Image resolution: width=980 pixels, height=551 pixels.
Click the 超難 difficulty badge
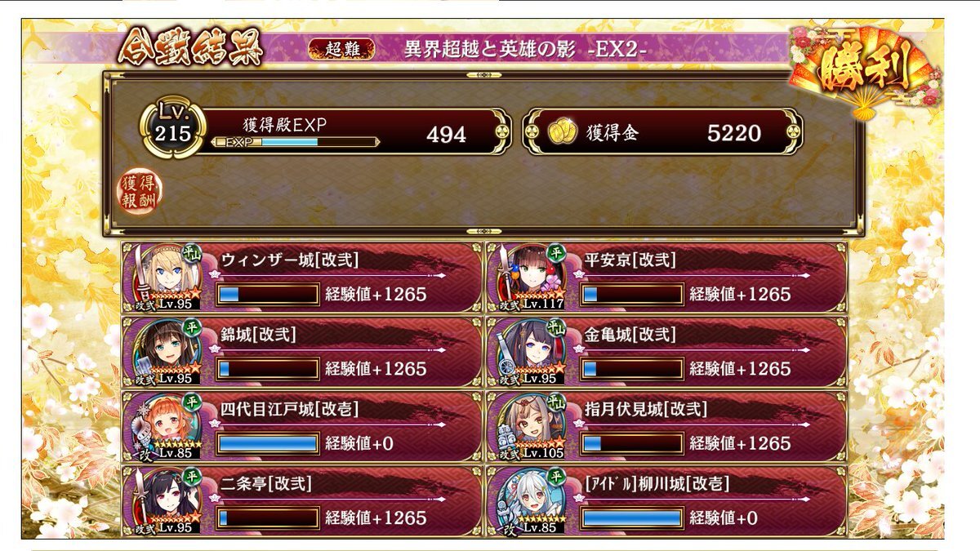pyautogui.click(x=341, y=49)
